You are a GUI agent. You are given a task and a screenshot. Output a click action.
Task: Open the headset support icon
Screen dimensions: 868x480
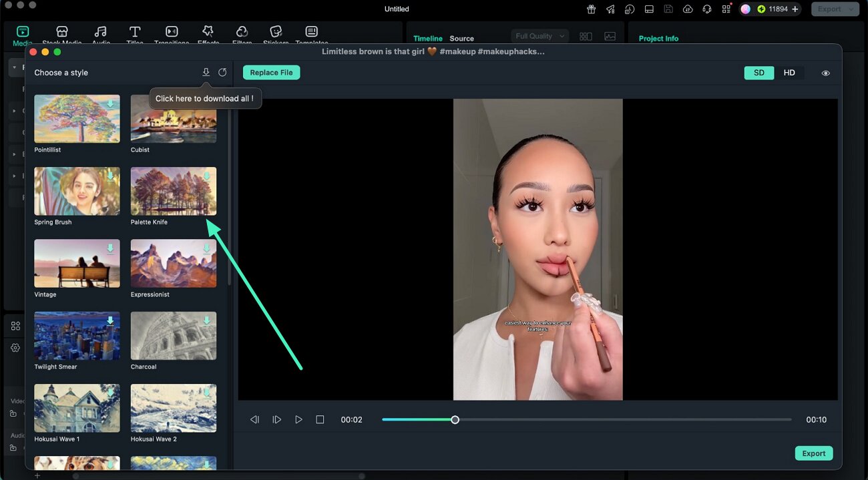tap(707, 9)
